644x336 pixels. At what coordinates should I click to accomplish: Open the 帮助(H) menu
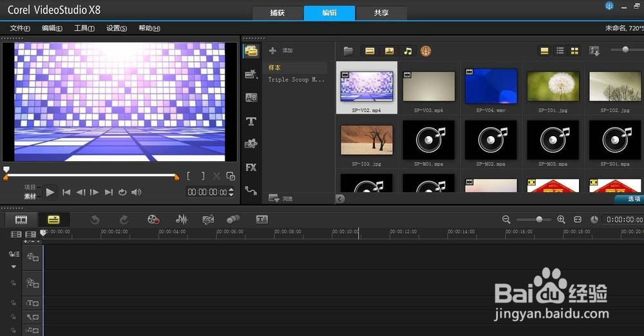coord(149,28)
